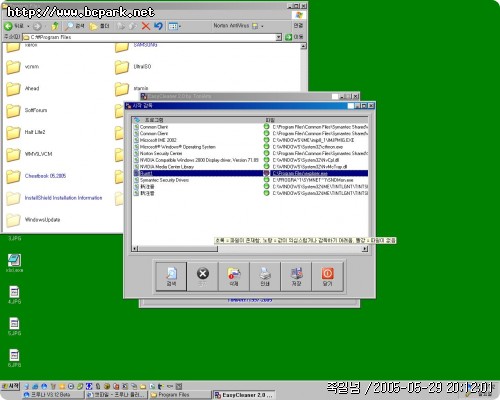Go up one folder level in Explorer
The height and width of the screenshot is (400, 500).
coord(55,26)
